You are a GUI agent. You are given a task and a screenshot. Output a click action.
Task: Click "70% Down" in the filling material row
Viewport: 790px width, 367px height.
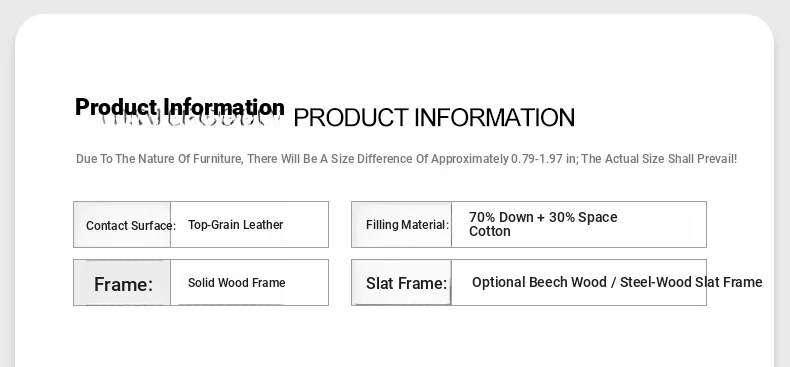[501, 217]
